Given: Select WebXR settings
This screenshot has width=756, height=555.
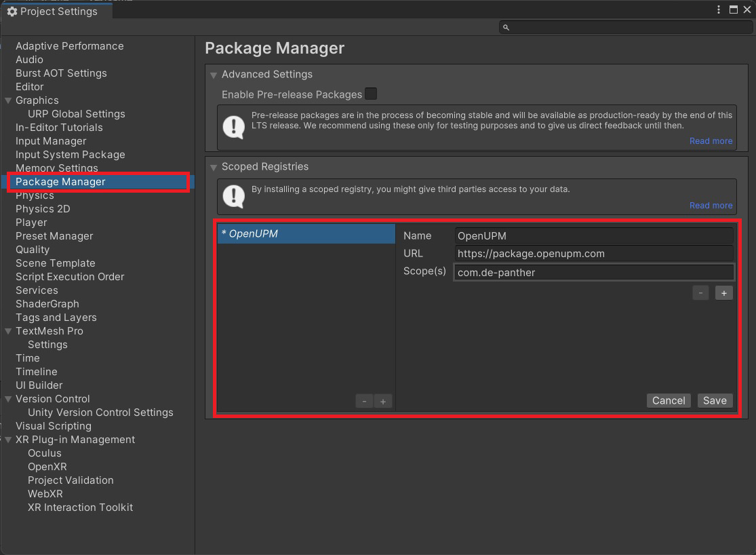Looking at the screenshot, I should pyautogui.click(x=45, y=494).
